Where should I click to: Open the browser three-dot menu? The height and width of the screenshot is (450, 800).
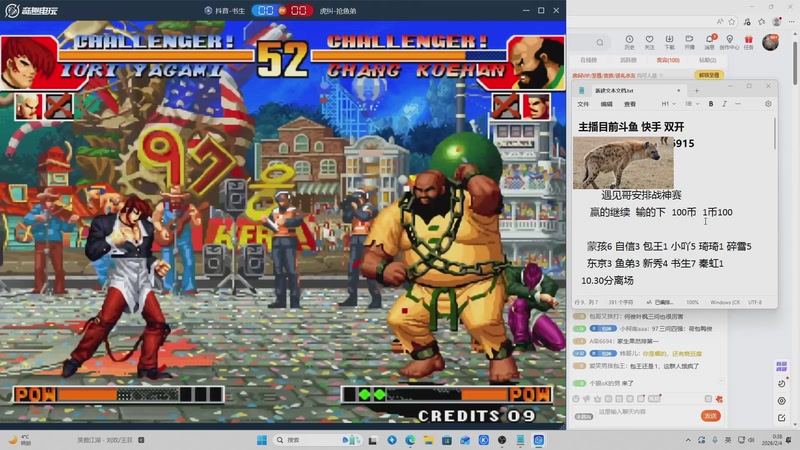[791, 21]
